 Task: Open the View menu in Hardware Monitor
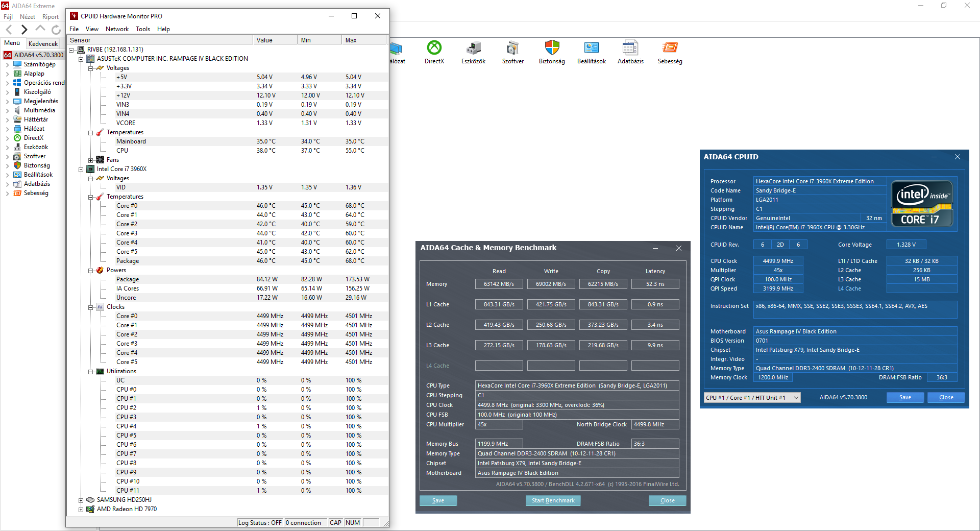pos(92,29)
